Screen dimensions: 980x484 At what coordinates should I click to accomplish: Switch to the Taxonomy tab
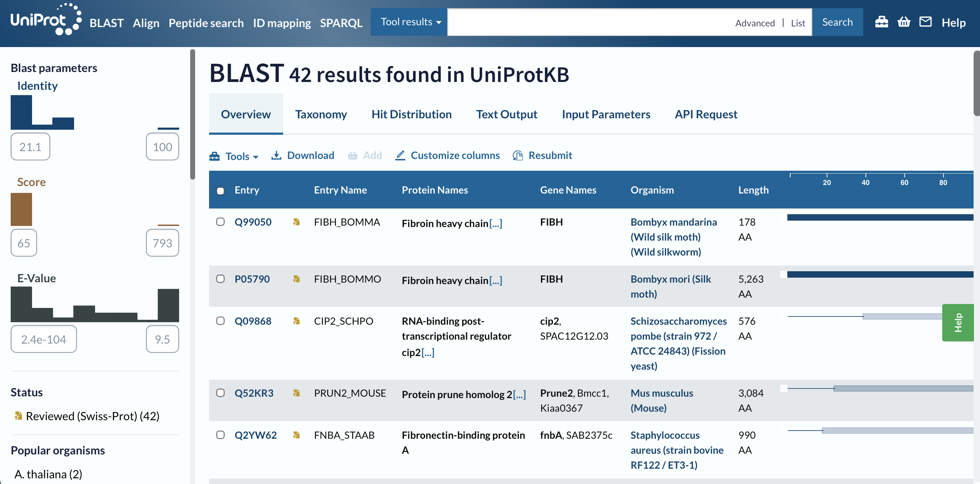click(x=321, y=114)
